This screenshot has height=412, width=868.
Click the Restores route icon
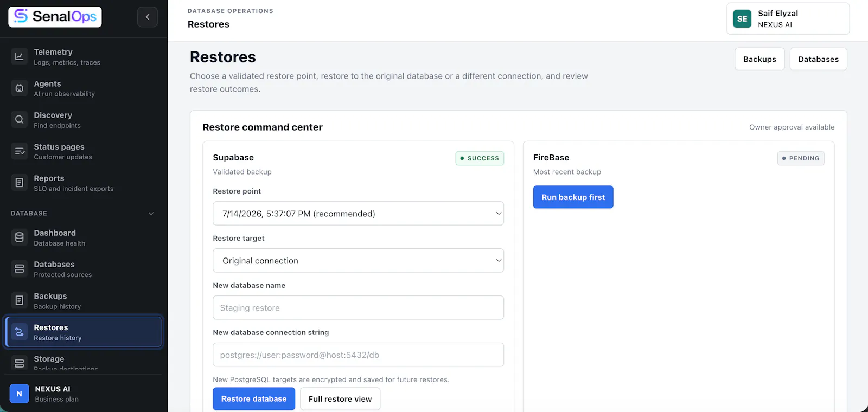pyautogui.click(x=20, y=332)
